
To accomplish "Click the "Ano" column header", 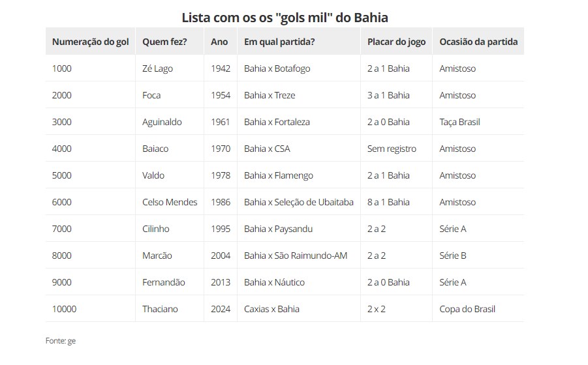I will point(220,42).
